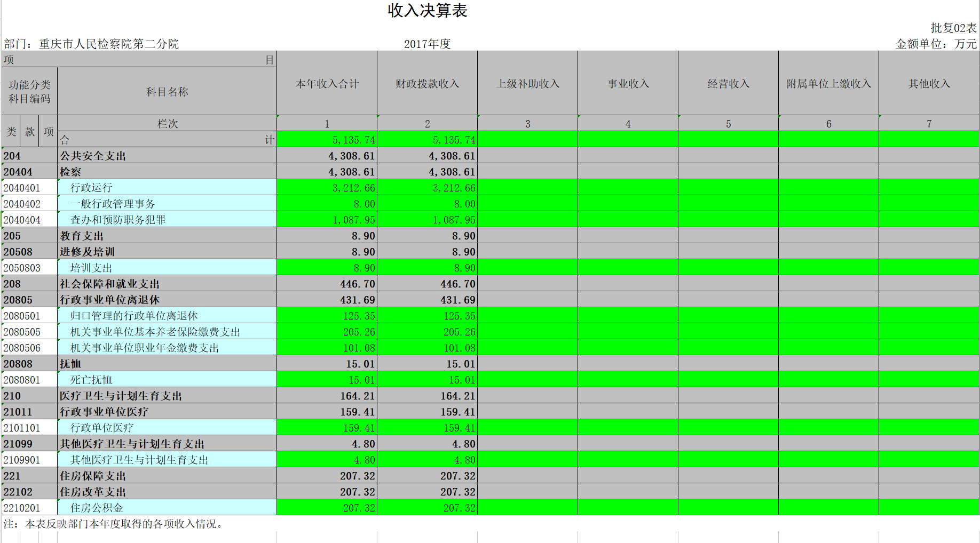Click the 收入决算表 title text

[427, 11]
